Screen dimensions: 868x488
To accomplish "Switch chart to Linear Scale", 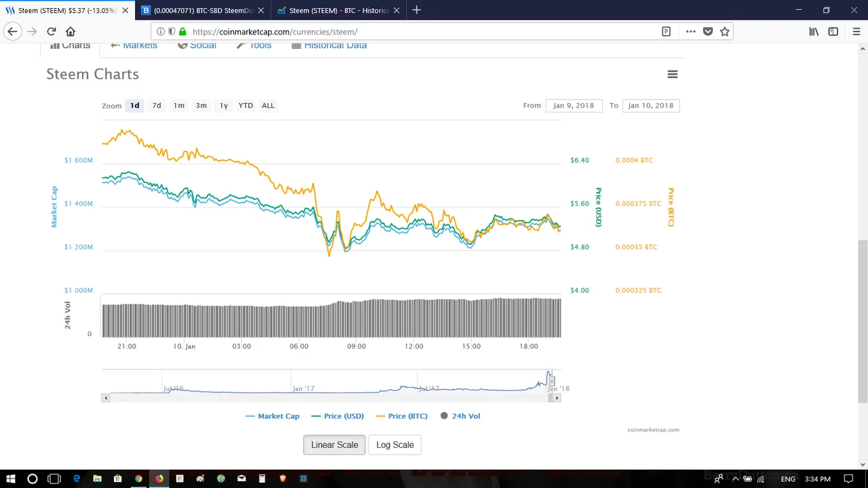I will [x=334, y=445].
